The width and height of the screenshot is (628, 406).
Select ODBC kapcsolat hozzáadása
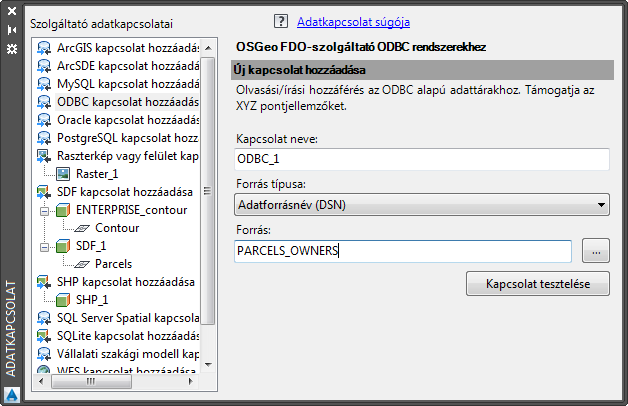[128, 102]
